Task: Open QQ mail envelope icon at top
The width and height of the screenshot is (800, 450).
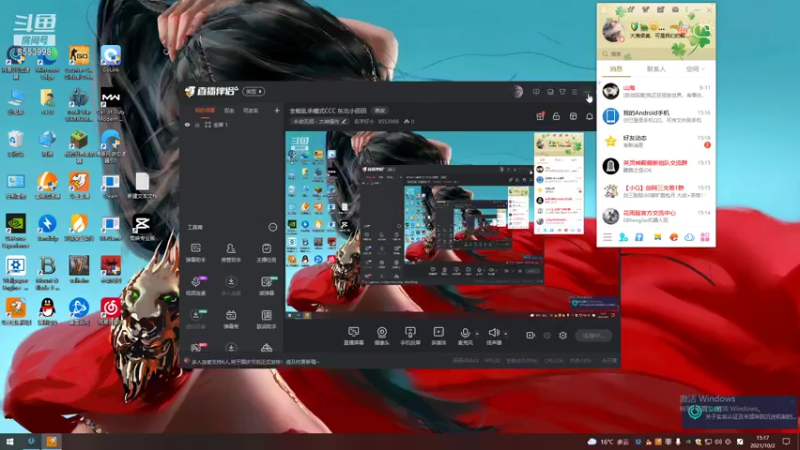Action: [675, 10]
